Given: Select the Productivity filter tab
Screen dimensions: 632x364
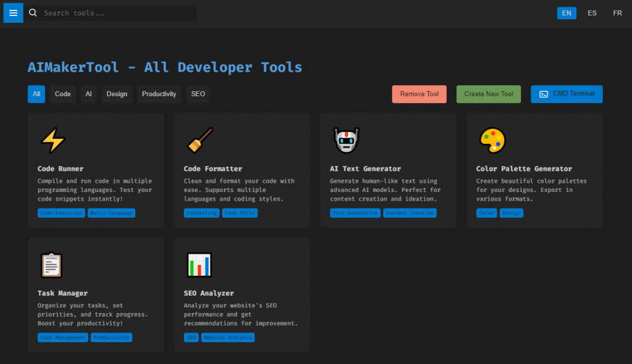Looking at the screenshot, I should click(159, 94).
